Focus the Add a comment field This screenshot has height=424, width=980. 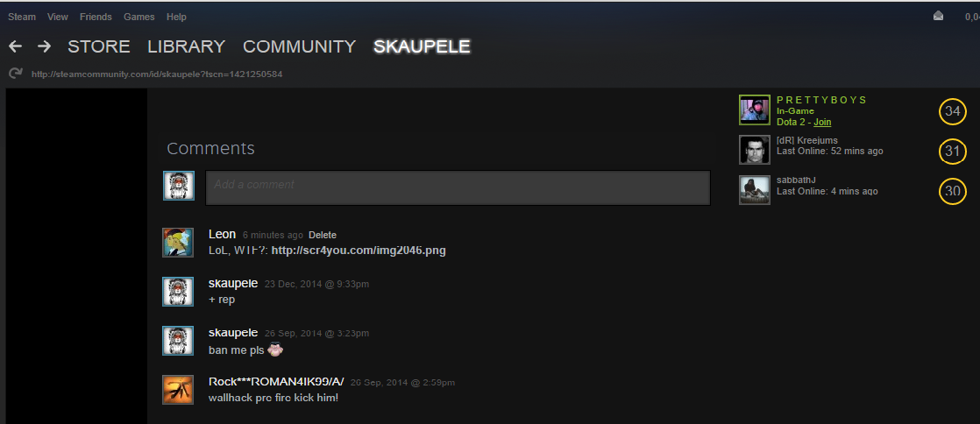tap(458, 187)
